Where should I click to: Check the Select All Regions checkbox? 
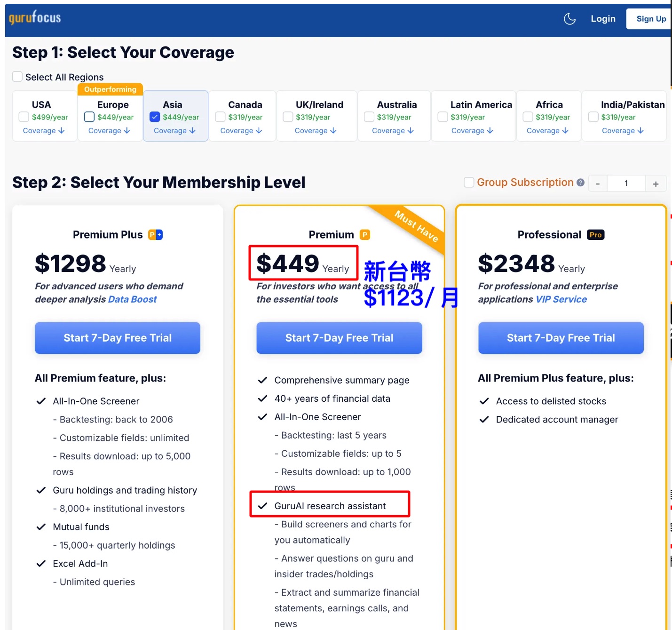pos(17,77)
